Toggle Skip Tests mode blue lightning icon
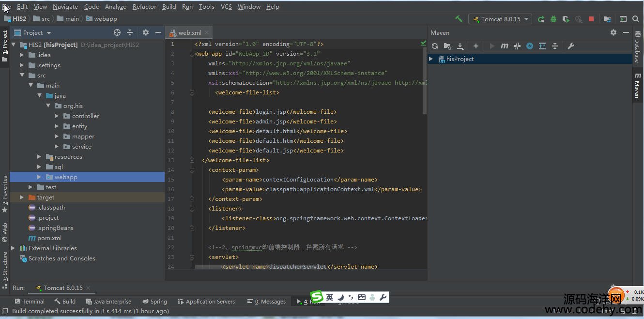The width and height of the screenshot is (644, 319). click(530, 46)
